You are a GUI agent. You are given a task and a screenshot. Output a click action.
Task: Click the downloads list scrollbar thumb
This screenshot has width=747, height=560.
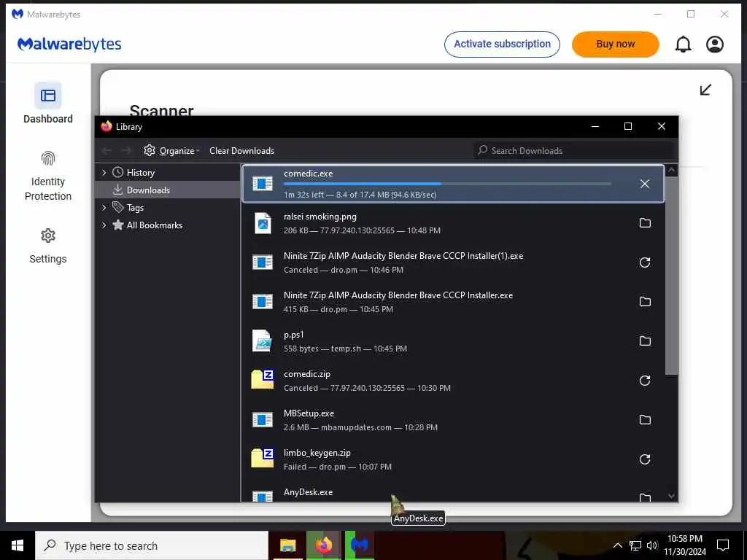click(671, 276)
